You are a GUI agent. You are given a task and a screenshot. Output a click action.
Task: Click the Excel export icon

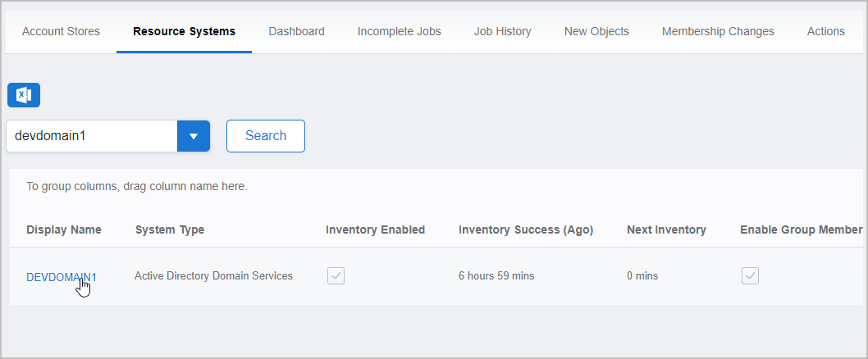coord(24,95)
